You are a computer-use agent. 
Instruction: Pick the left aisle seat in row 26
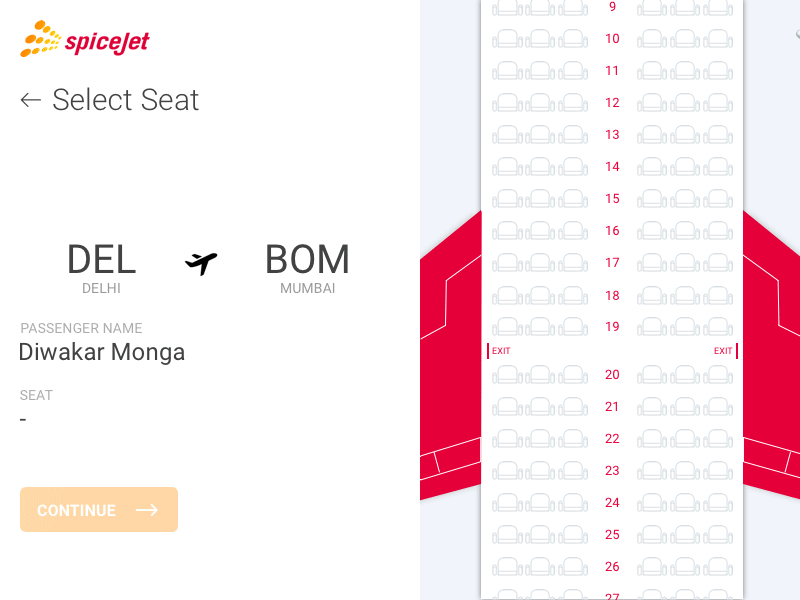coord(573,567)
